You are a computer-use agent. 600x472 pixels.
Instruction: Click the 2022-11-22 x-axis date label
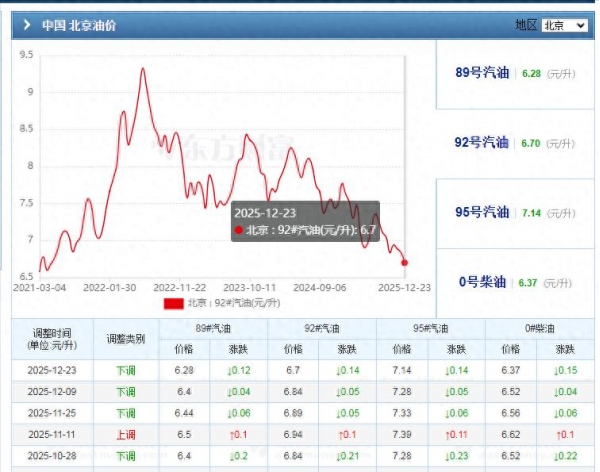[x=180, y=287]
